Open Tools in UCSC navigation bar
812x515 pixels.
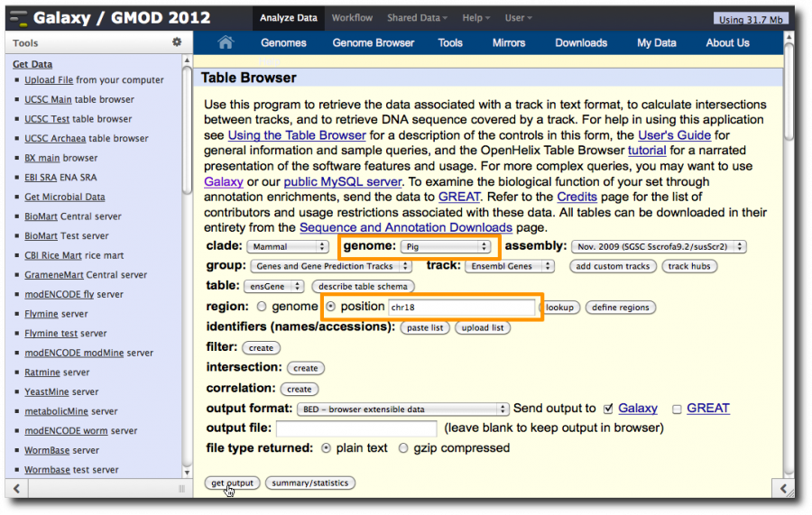[450, 42]
